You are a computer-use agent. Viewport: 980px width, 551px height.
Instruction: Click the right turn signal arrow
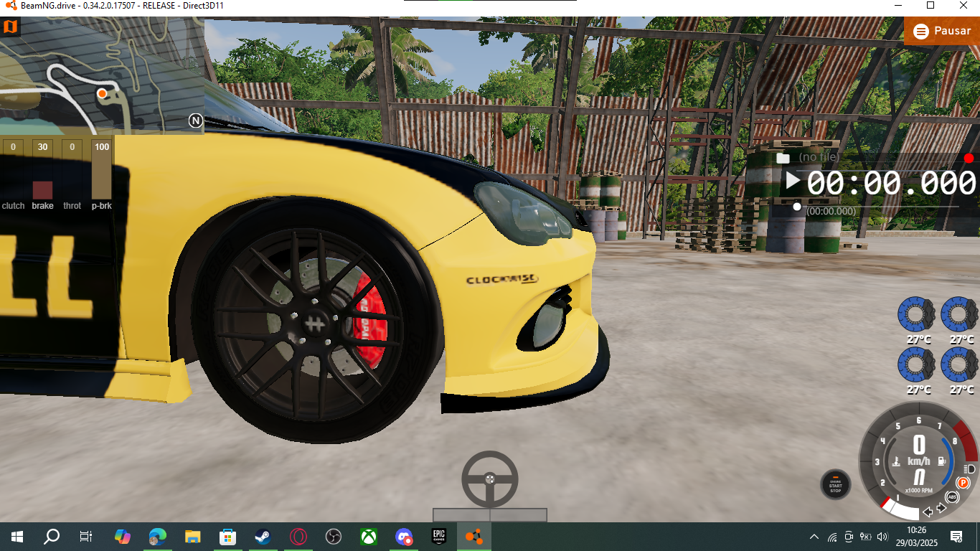941,509
